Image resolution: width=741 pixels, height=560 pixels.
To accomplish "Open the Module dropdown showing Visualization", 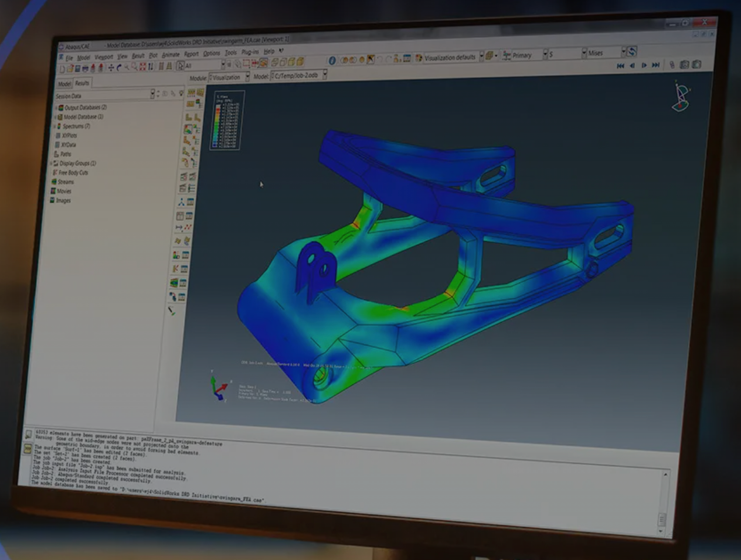I will [247, 77].
